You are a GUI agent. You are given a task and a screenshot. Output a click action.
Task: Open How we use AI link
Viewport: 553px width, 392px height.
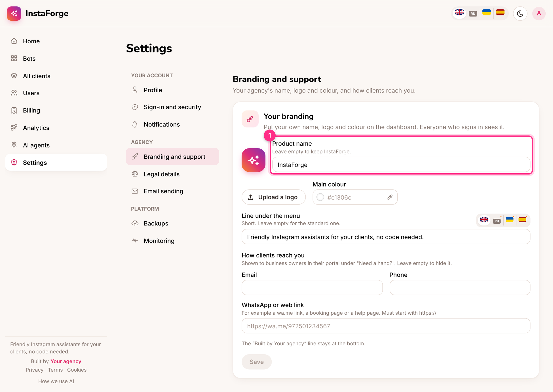coord(56,381)
